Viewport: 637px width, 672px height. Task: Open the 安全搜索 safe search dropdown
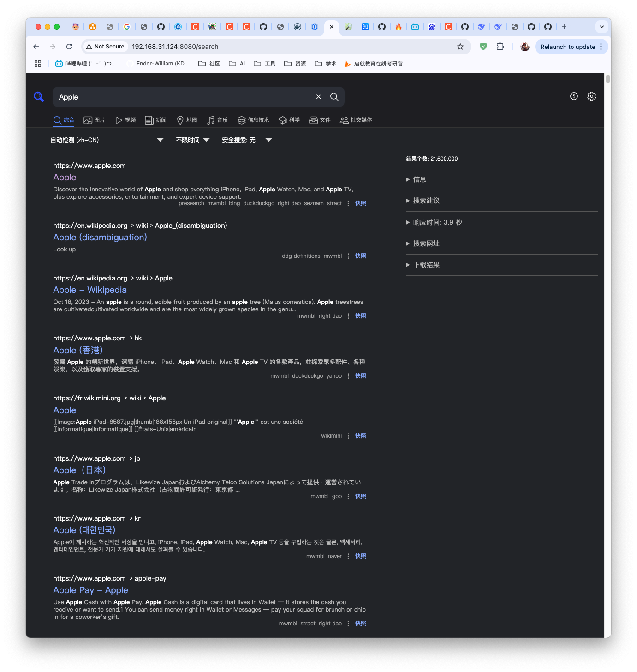[246, 140]
